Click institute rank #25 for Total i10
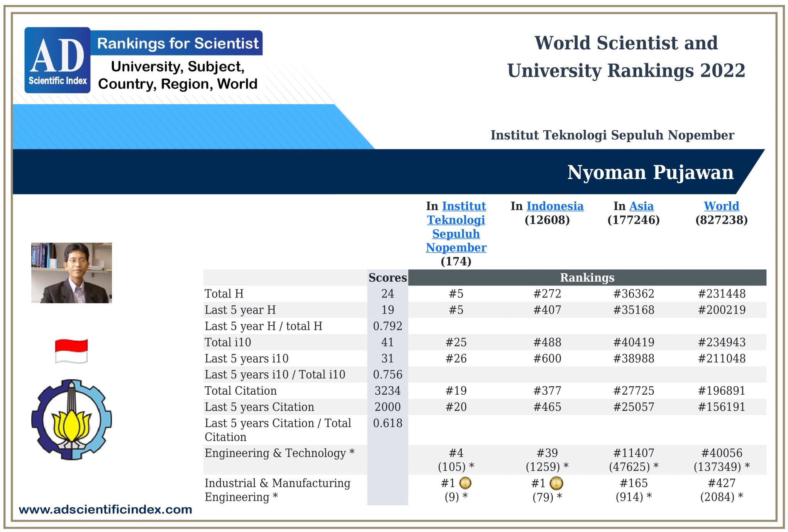788x532 pixels. click(x=456, y=342)
